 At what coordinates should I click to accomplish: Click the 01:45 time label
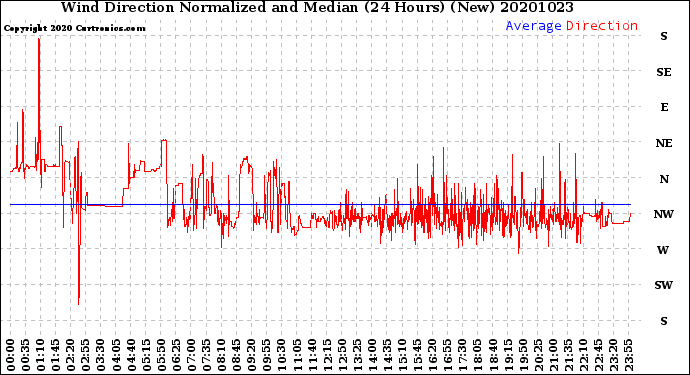pos(56,355)
